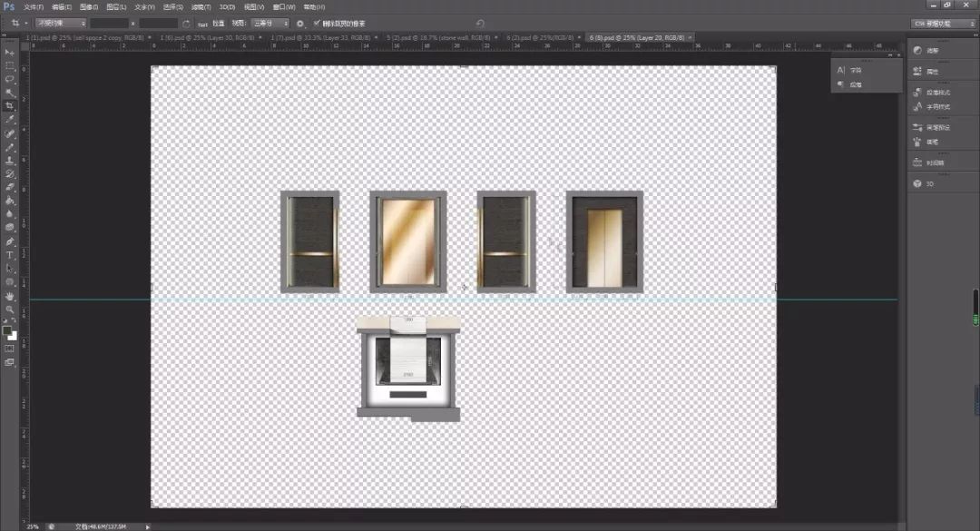Open the 窗口(W) Window menu

pyautogui.click(x=284, y=7)
